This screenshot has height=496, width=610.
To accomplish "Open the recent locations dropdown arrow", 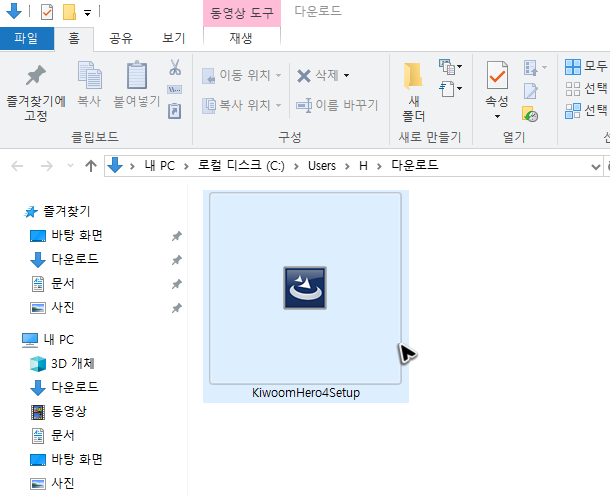I will tap(70, 166).
